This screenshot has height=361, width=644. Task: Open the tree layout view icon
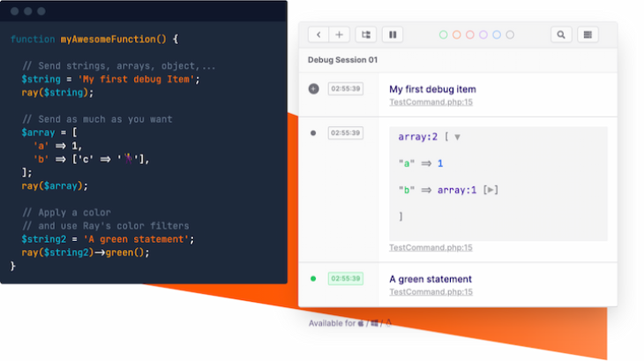coord(366,34)
